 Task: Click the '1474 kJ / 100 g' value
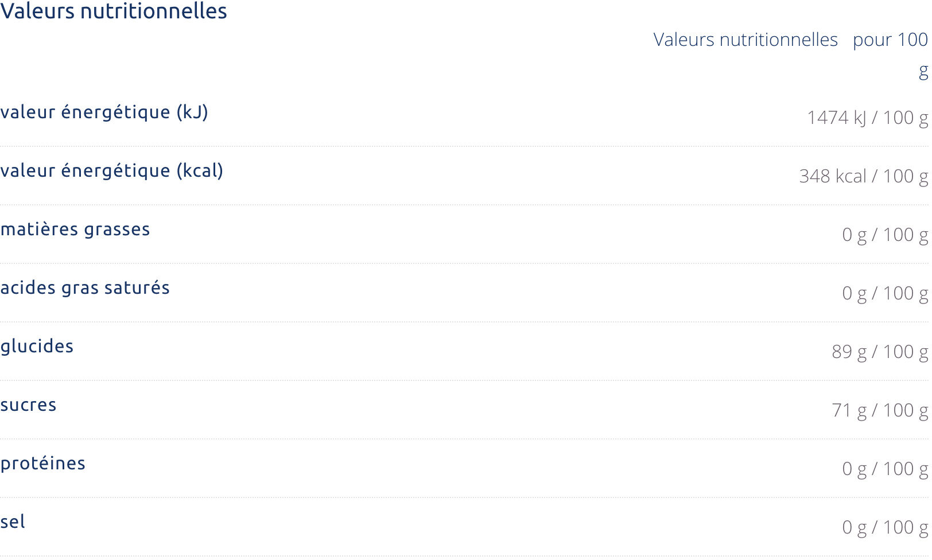point(868,118)
